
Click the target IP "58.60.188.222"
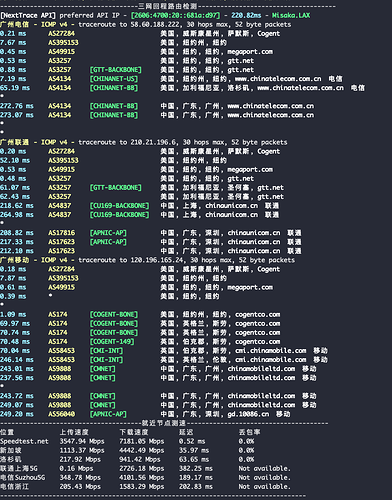(154, 24)
